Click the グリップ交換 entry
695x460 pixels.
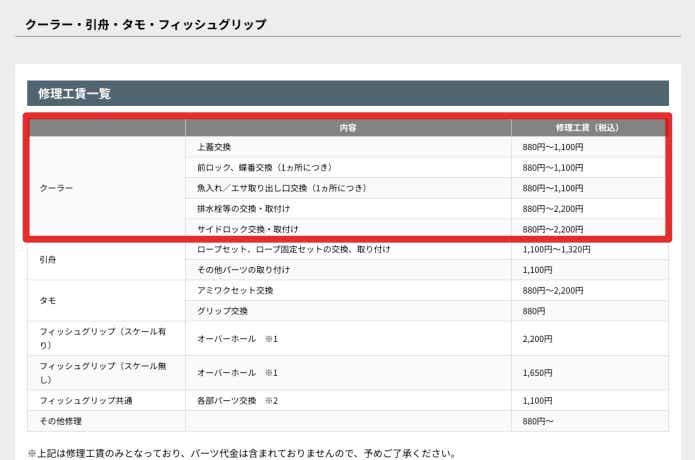pyautogui.click(x=221, y=311)
